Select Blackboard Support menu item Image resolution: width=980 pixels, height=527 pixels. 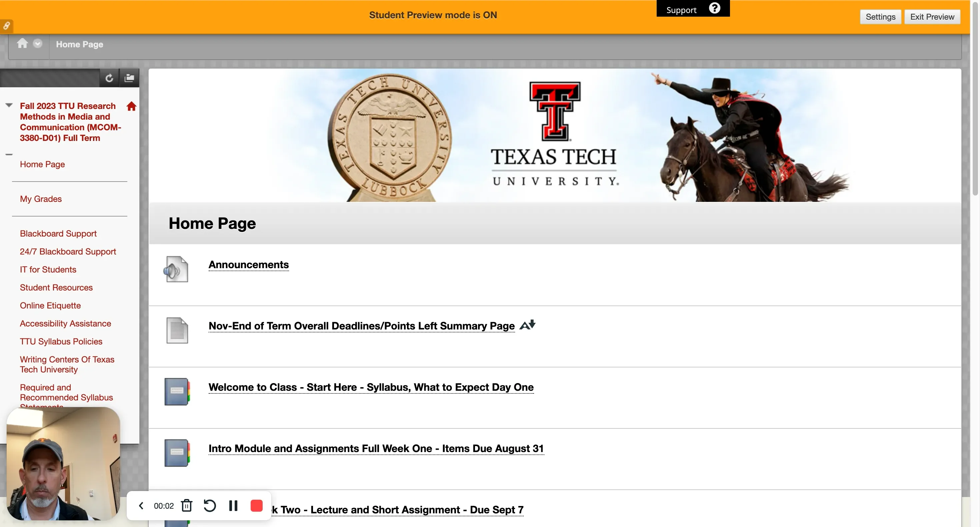point(58,234)
